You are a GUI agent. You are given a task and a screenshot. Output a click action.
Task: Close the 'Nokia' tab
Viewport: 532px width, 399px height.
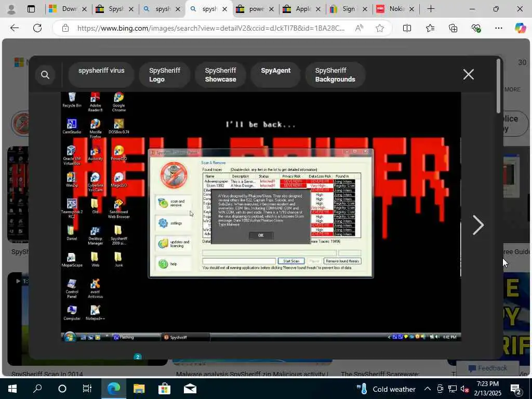click(411, 9)
